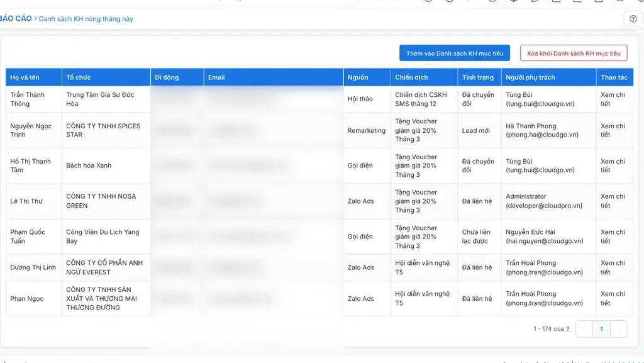Click organization 'CÔNG TY CỔ PHẦN ANH NGỮ EVEREST'
644x363 pixels.
(104, 268)
